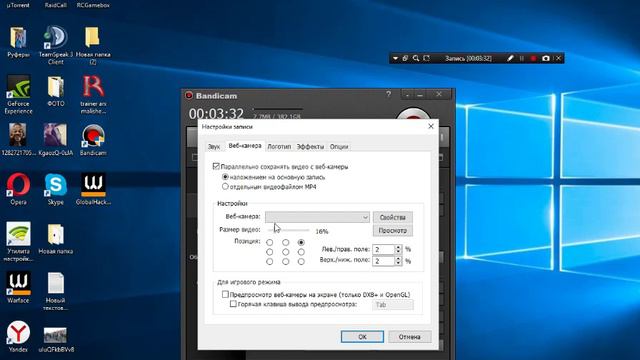Decrease Лев./прав. поле with down arrow
This screenshot has width=640, height=360.
398,251
